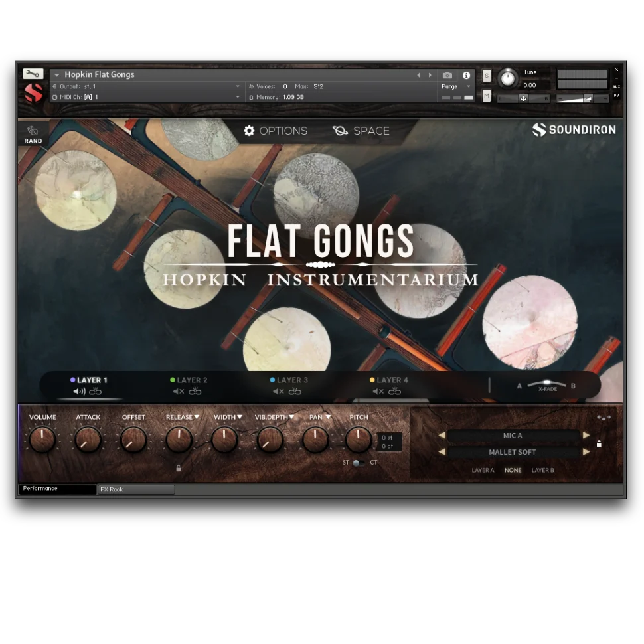Minimize instrument with the minus icon

616,78
